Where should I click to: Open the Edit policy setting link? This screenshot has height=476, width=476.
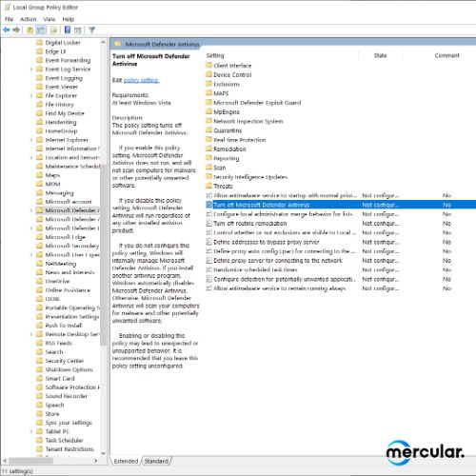[x=141, y=80]
